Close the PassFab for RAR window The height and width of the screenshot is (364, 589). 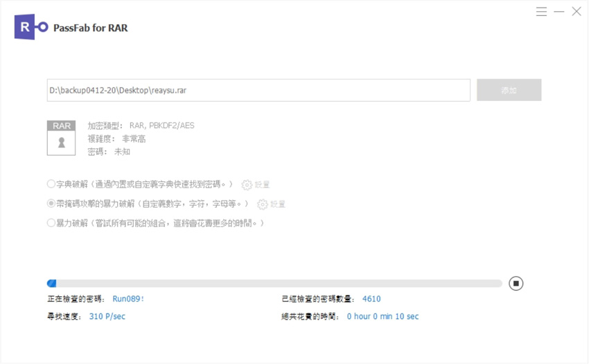(576, 12)
